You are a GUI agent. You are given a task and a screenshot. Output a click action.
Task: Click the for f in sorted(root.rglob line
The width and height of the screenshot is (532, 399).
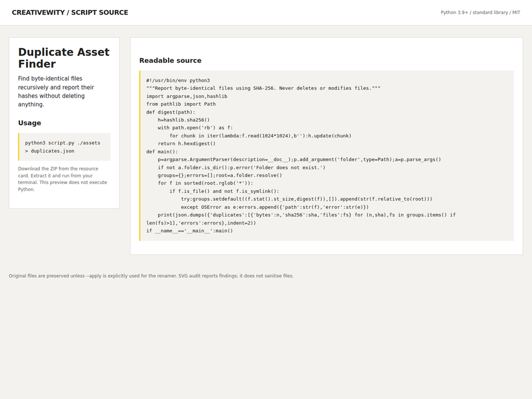point(205,183)
